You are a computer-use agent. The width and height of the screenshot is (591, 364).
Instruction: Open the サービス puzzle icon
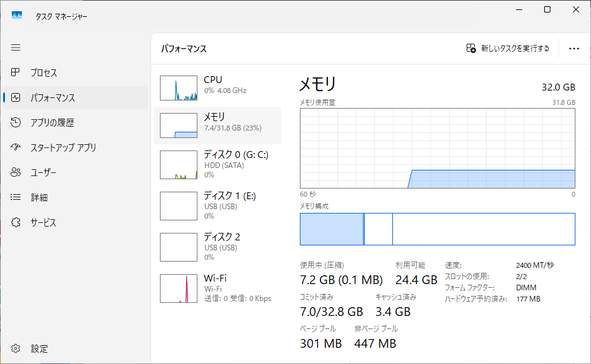16,222
